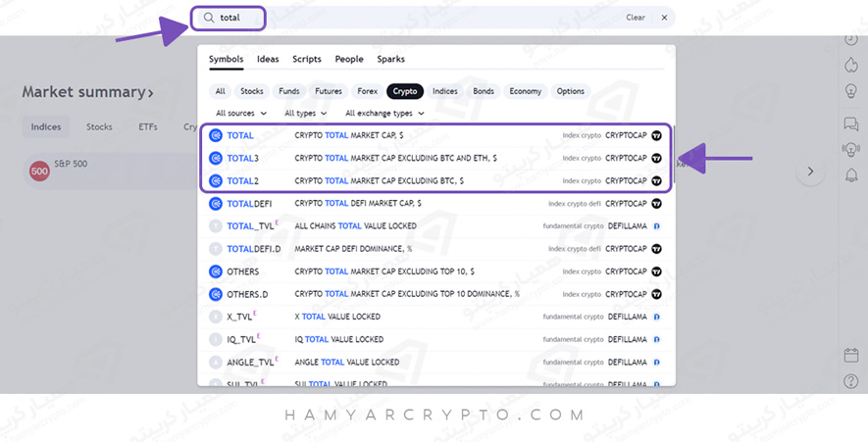The height and width of the screenshot is (442, 868).
Task: Filter results by Funds
Action: point(289,91)
